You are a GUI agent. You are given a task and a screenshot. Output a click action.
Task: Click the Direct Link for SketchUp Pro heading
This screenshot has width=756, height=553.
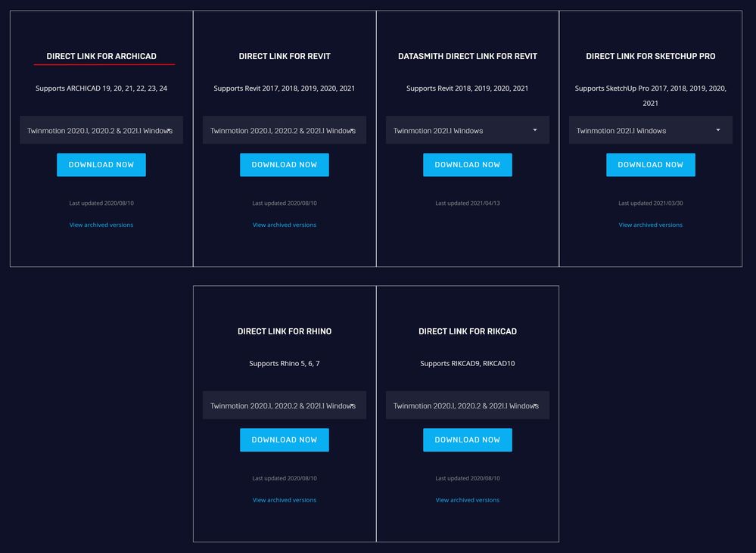651,56
